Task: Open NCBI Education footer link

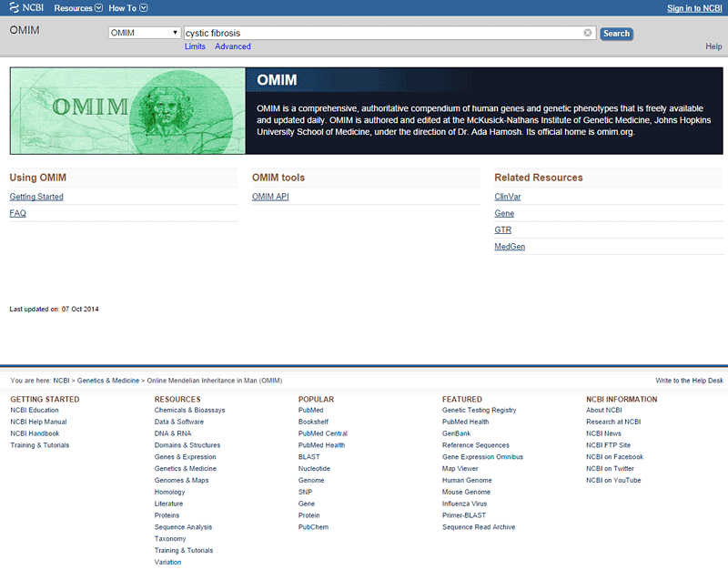Action: tap(35, 410)
